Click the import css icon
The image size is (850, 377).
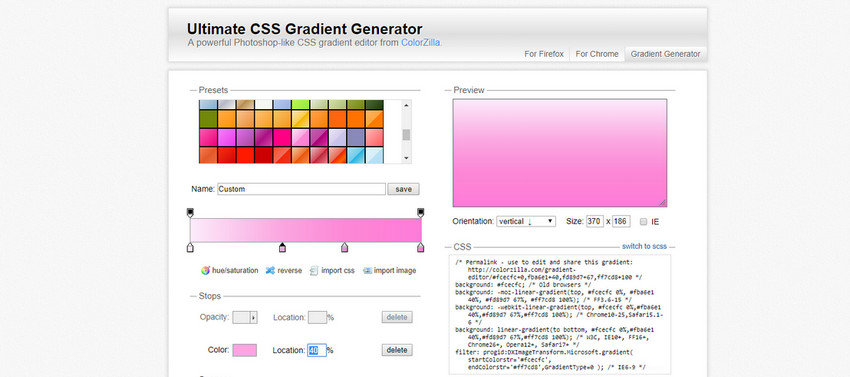(x=313, y=270)
